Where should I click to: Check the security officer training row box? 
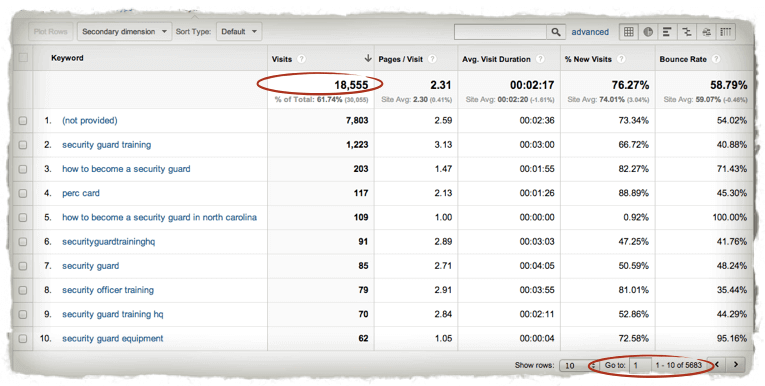pos(23,290)
